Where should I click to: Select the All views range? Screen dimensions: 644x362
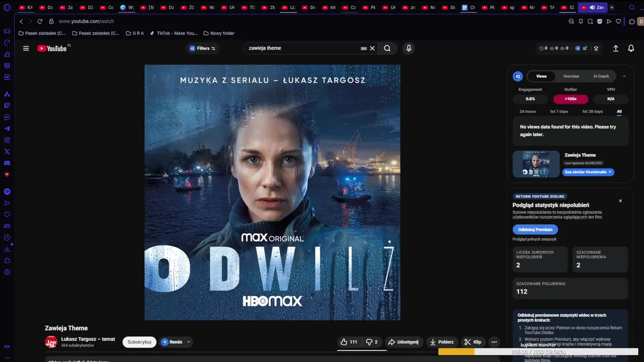tap(619, 112)
